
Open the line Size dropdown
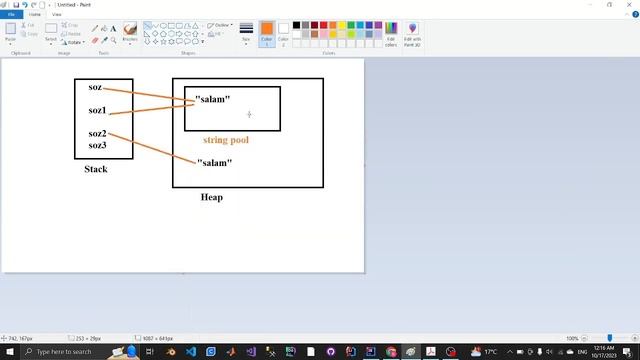coord(246,34)
